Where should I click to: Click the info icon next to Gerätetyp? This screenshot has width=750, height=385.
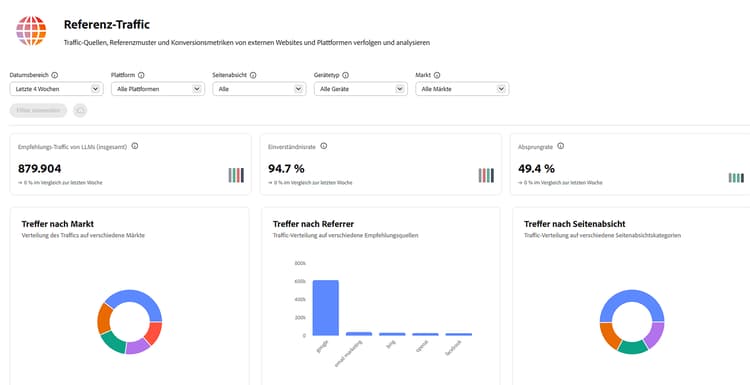click(x=345, y=75)
